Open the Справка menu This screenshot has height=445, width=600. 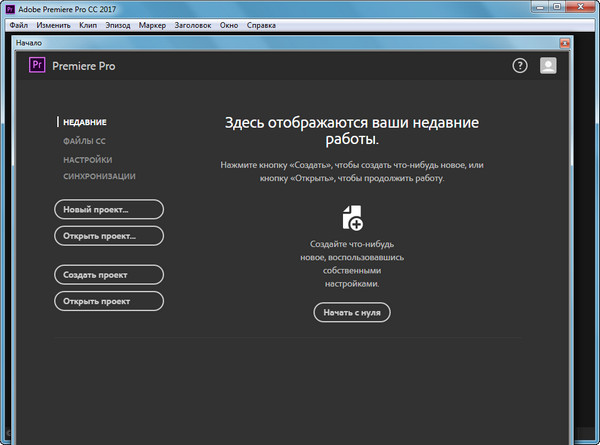[262, 23]
